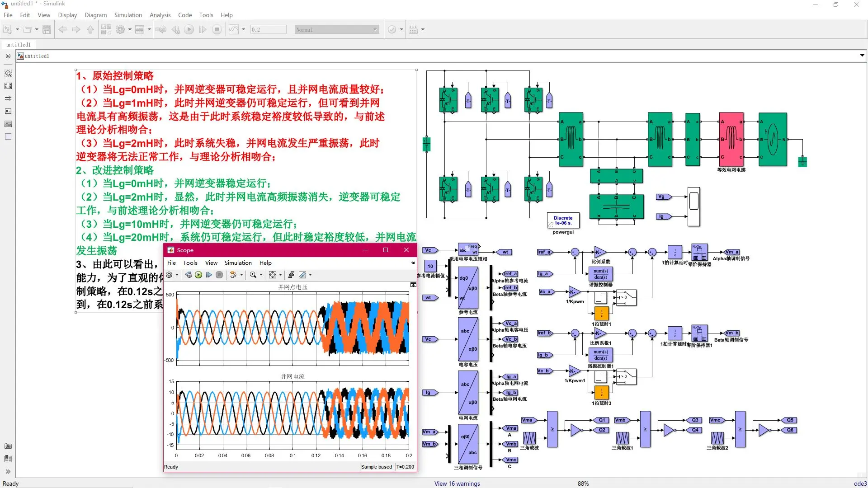Insert an Image from the palette
The width and height of the screenshot is (868, 488).
tap(8, 124)
